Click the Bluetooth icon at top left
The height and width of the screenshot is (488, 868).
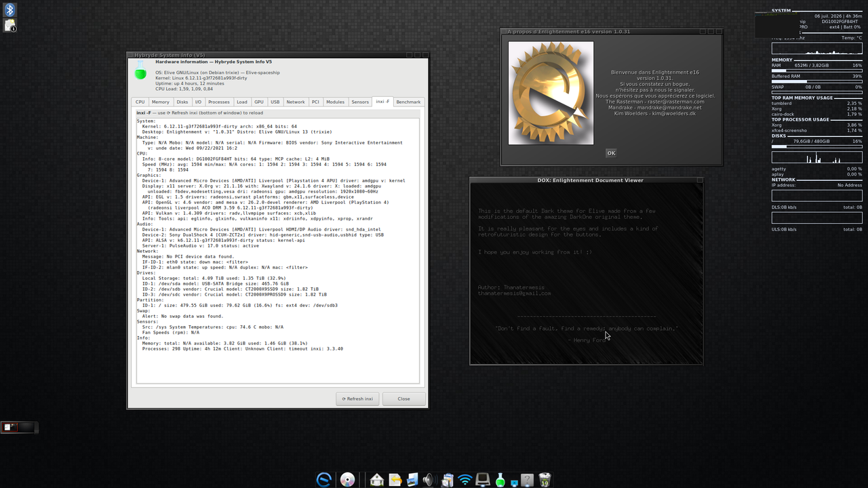point(10,9)
